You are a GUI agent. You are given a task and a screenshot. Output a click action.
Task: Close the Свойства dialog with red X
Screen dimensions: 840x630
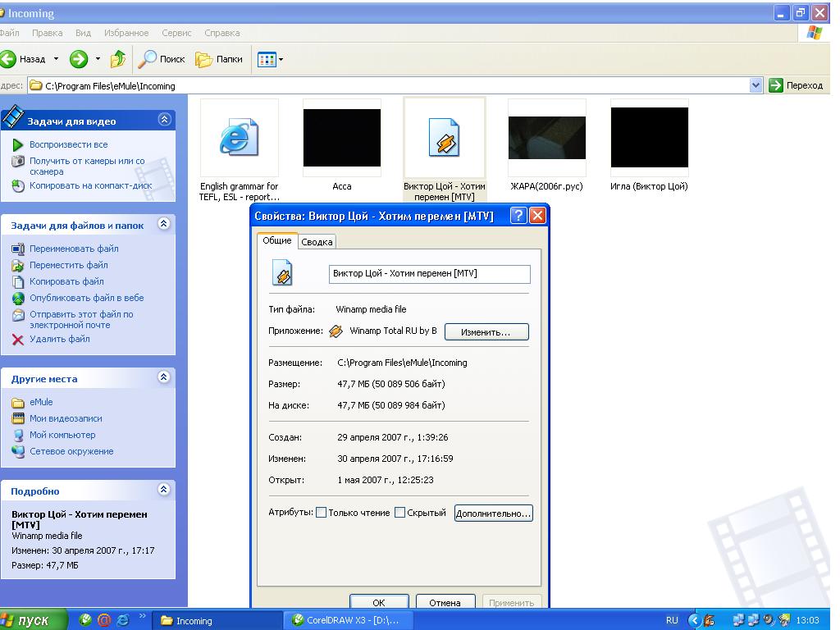tap(537, 216)
